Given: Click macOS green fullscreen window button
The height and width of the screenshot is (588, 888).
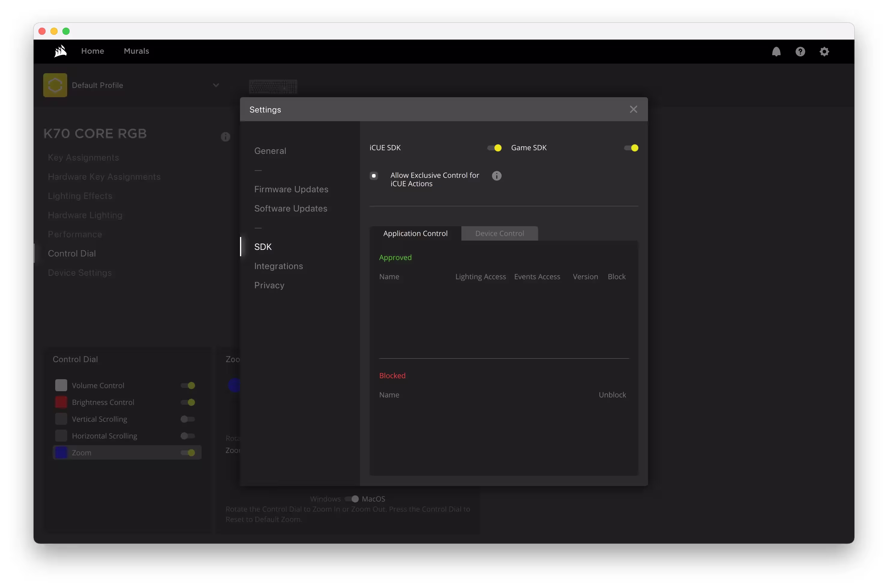Looking at the screenshot, I should (66, 31).
